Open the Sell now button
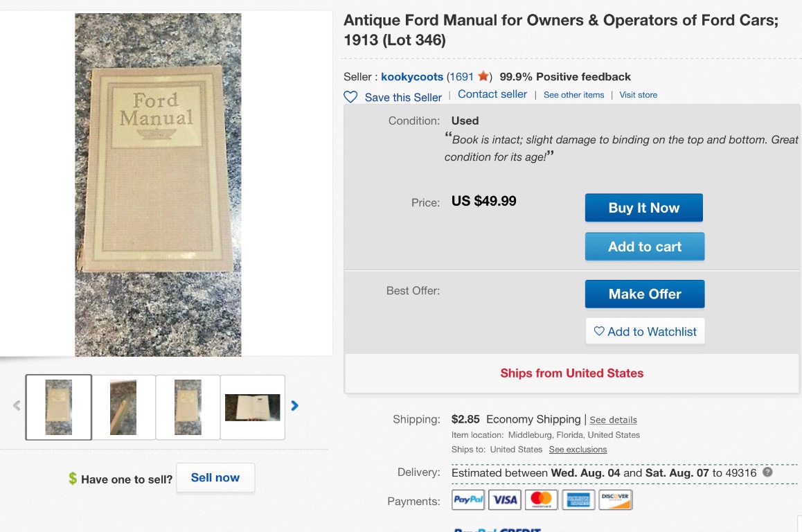 coord(215,478)
